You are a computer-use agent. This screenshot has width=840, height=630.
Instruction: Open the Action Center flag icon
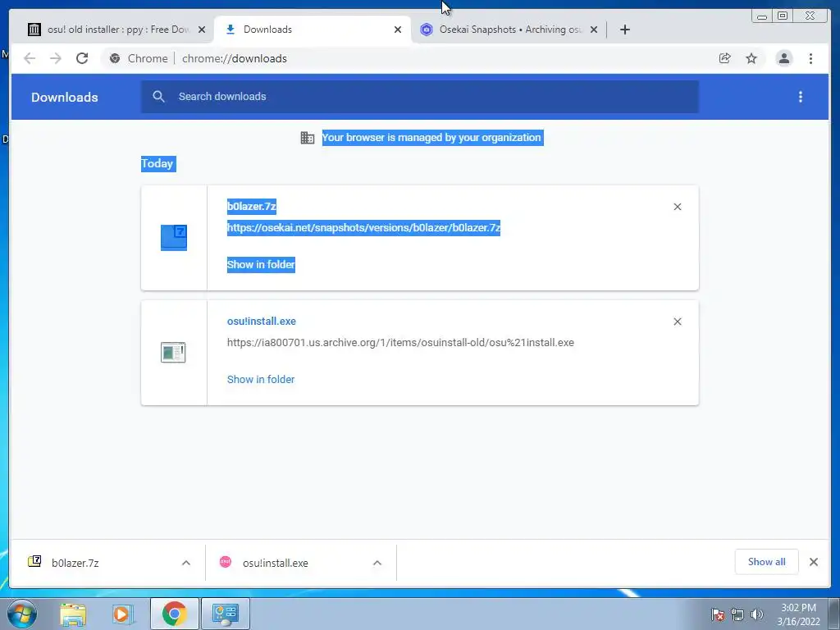718,614
